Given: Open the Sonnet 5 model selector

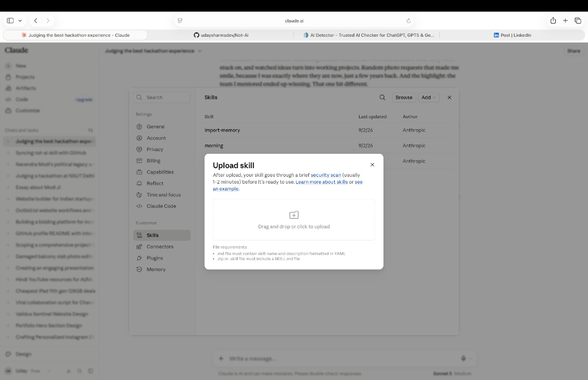Looking at the screenshot, I should (x=452, y=374).
